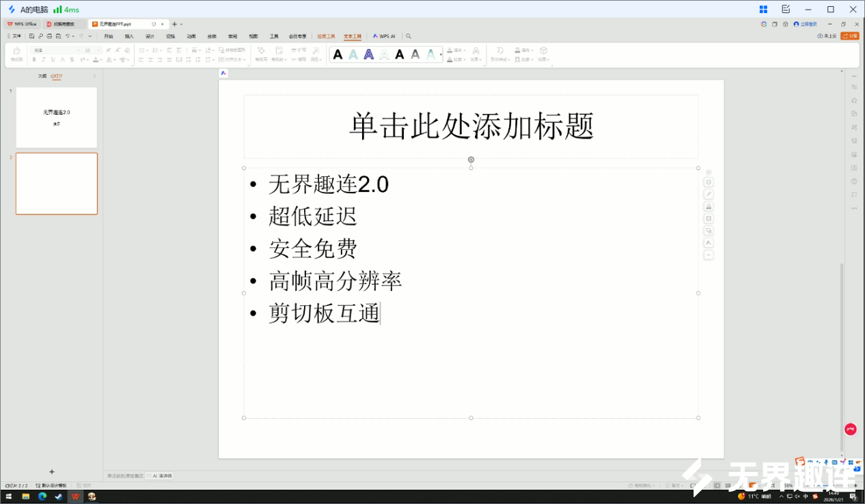The image size is (865, 504).
Task: Apply italic formatting
Action: click(43, 60)
